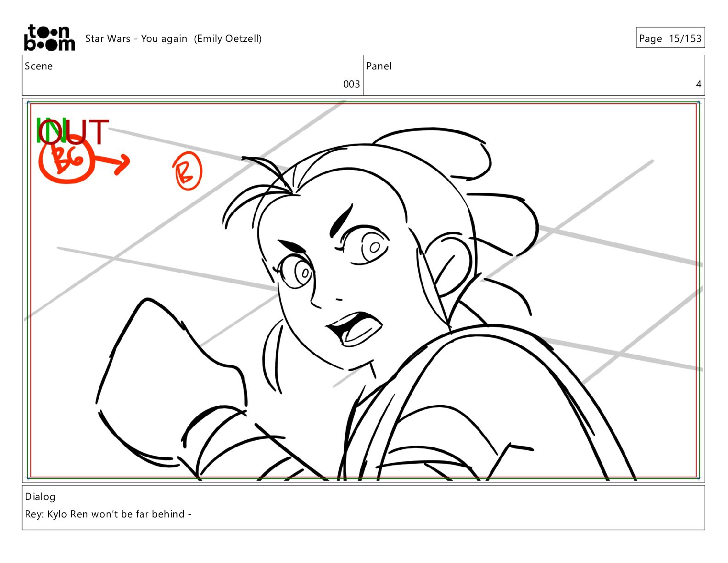Select the scene number '003'
The height and width of the screenshot is (563, 728).
pos(352,84)
